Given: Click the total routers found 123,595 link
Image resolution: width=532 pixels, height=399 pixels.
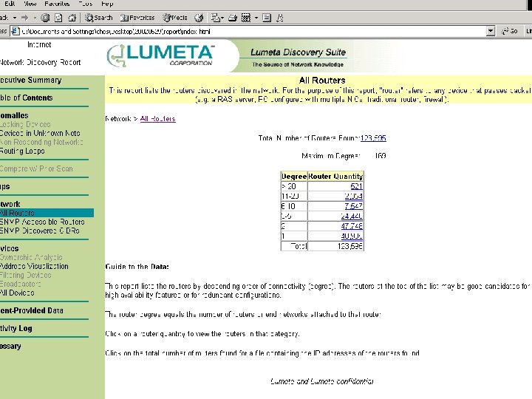Looking at the screenshot, I should click(373, 137).
